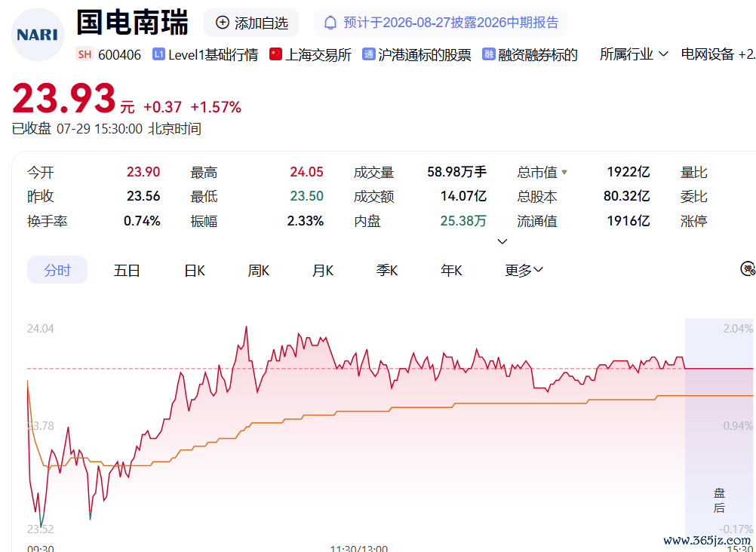Open Level1基础行情 label
This screenshot has width=756, height=552.
pos(213,55)
